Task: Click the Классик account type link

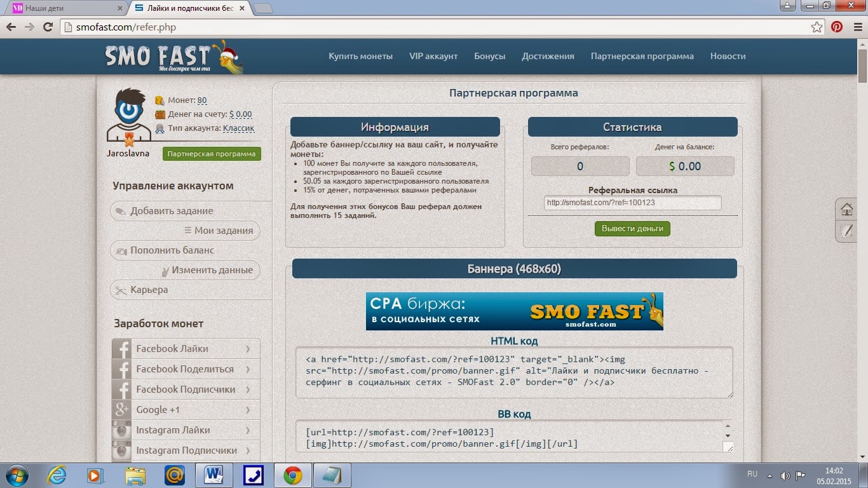Action: pos(238,128)
